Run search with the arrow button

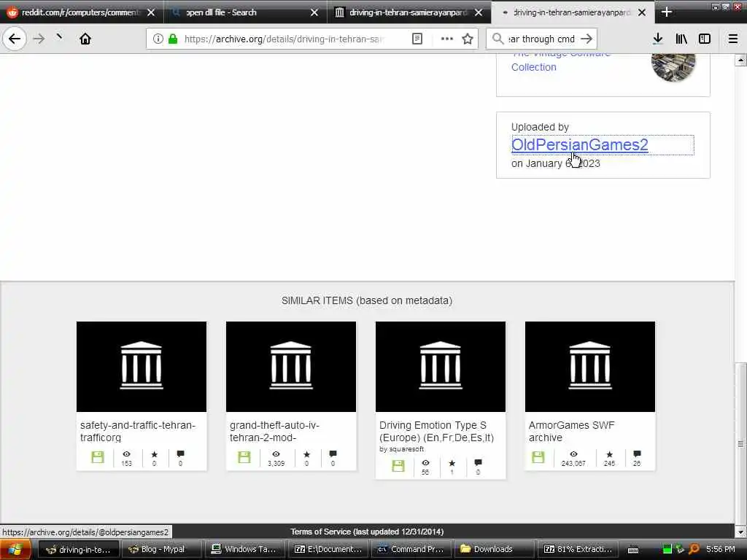point(587,39)
